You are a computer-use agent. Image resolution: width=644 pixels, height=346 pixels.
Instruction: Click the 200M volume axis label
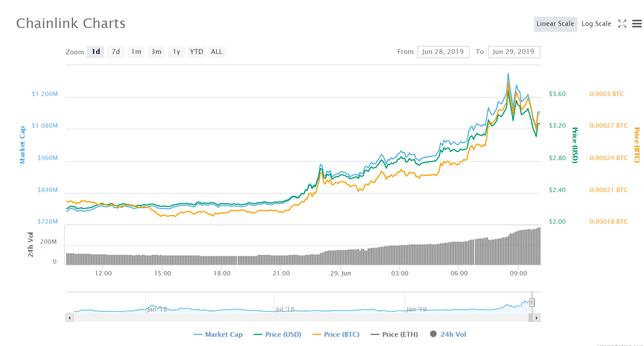coord(48,242)
